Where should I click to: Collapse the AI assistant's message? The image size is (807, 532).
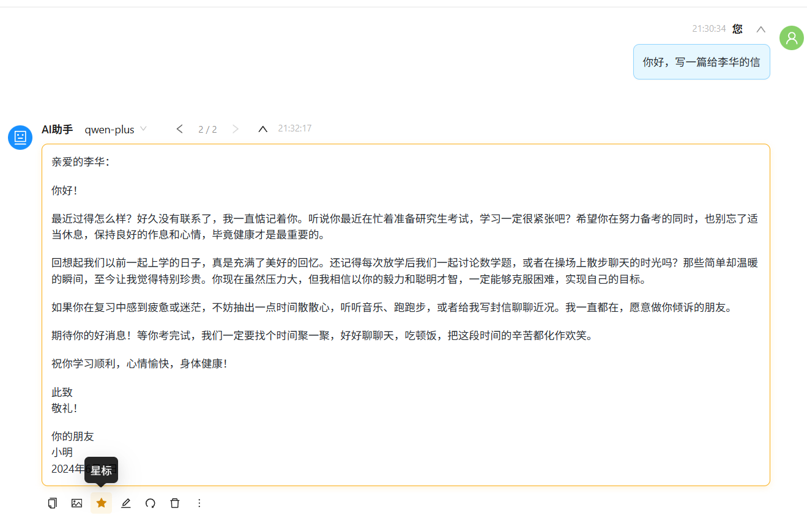coord(262,128)
